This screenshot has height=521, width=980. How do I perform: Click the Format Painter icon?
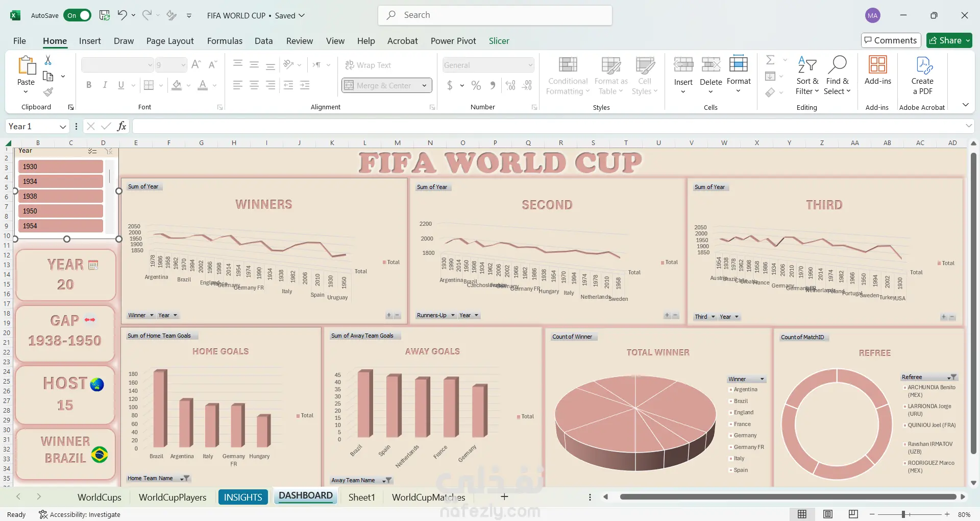pos(48,92)
